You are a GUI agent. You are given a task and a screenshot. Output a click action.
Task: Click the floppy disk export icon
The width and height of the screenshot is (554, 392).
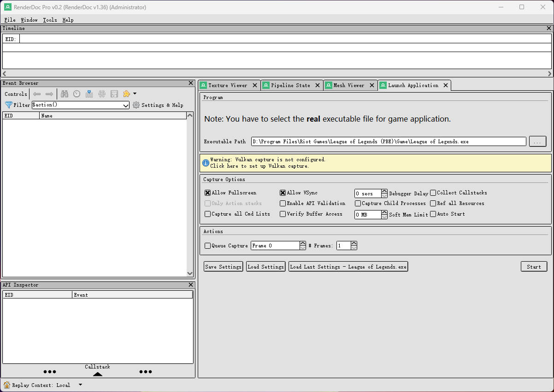click(x=114, y=94)
